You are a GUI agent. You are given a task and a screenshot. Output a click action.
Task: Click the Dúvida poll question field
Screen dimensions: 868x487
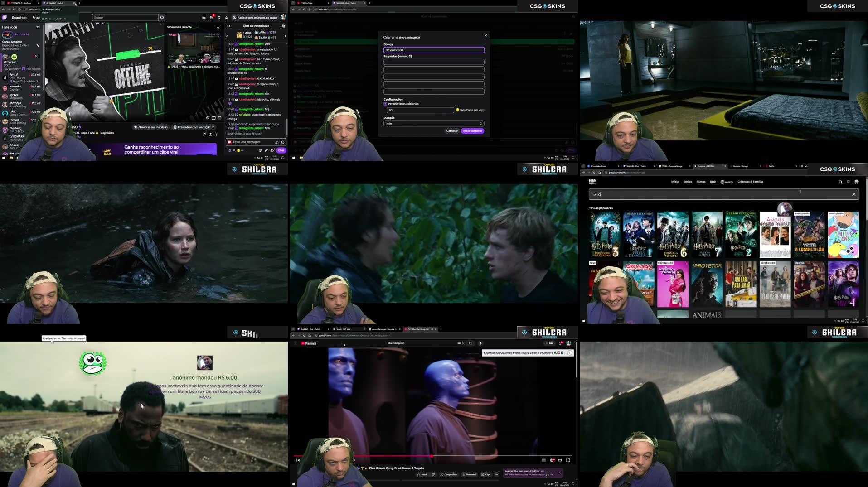(433, 50)
